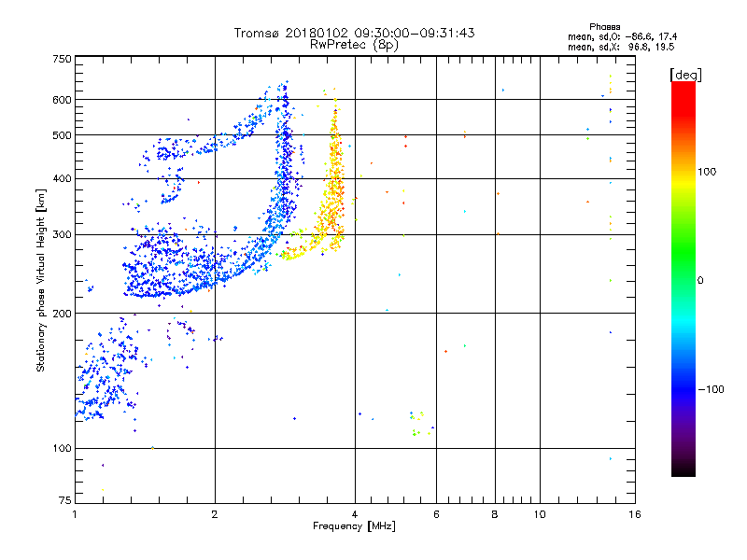Screen dimensions: 747x560
Task: Click the 'Phases' header label
Action: tap(604, 27)
